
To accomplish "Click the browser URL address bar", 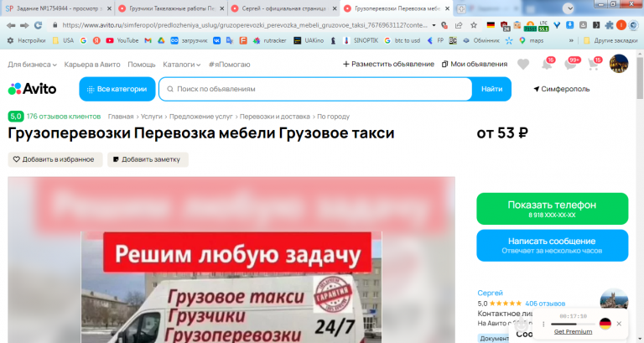I will point(244,25).
